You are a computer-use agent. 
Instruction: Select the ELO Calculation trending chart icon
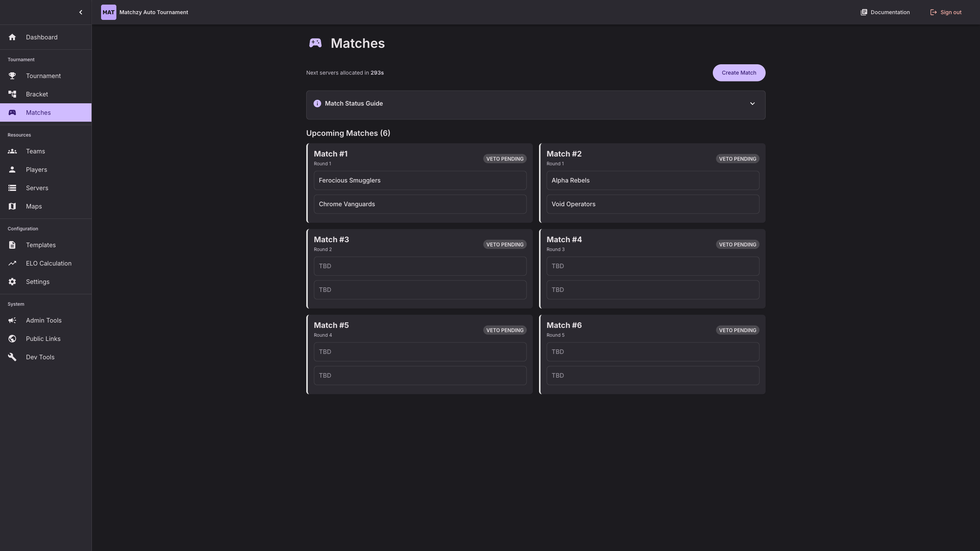click(12, 263)
